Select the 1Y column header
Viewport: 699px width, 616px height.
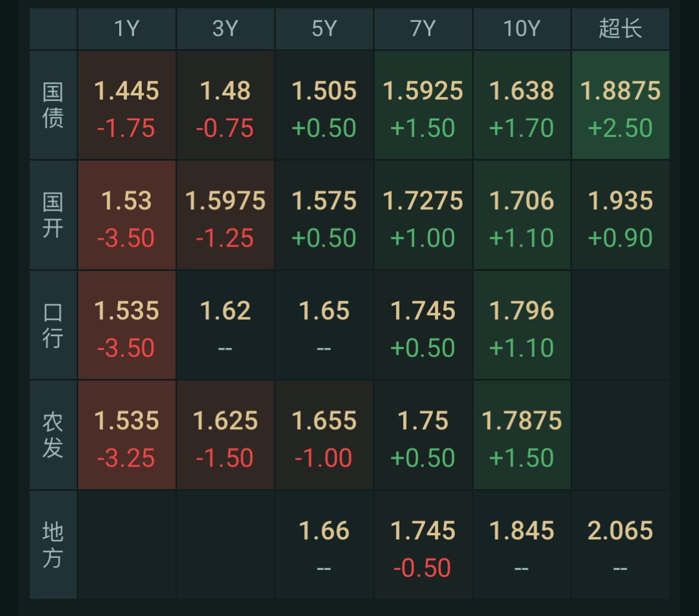(x=127, y=28)
